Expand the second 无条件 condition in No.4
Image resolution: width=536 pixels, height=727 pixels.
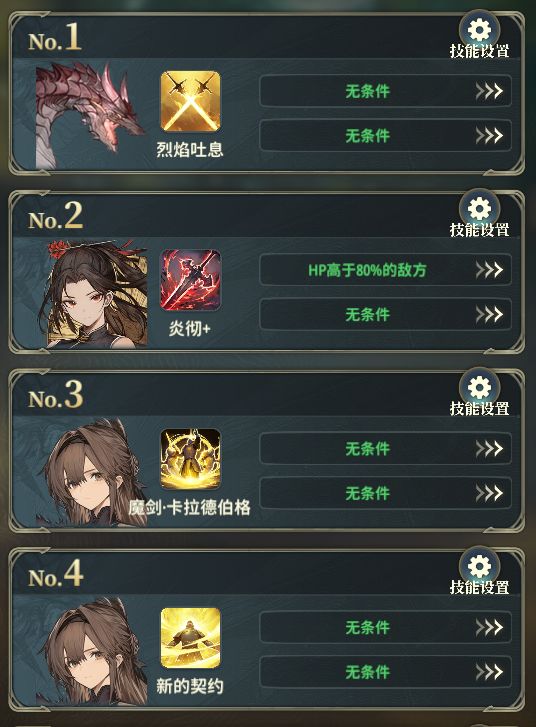(385, 671)
